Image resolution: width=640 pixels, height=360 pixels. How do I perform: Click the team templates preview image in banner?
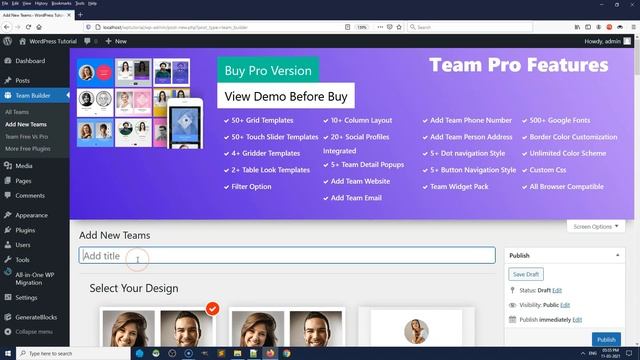(x=140, y=103)
